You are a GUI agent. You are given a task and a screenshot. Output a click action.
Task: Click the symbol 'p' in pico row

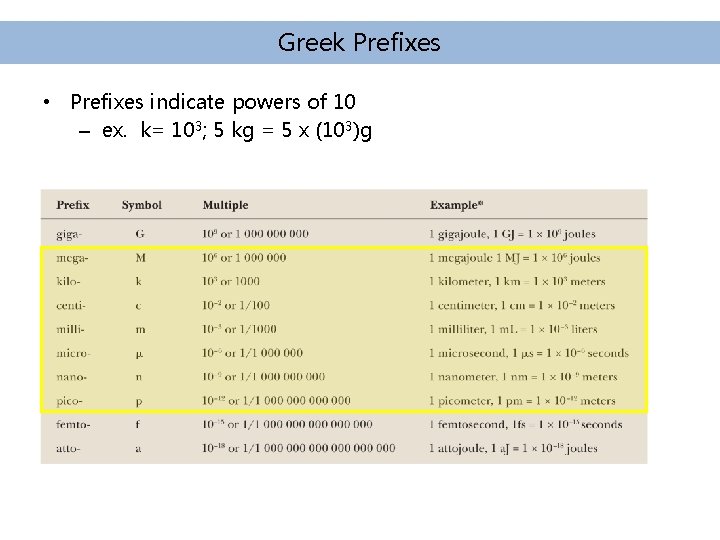139,402
